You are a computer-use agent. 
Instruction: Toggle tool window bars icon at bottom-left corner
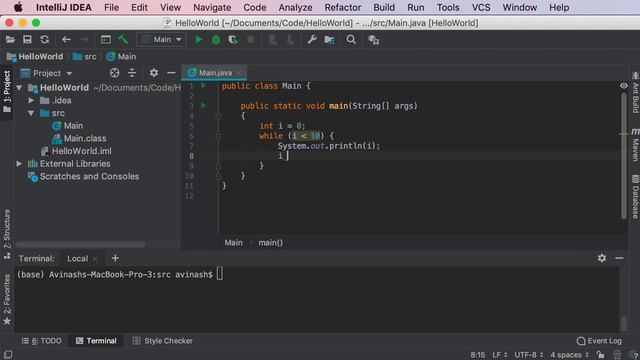8,354
